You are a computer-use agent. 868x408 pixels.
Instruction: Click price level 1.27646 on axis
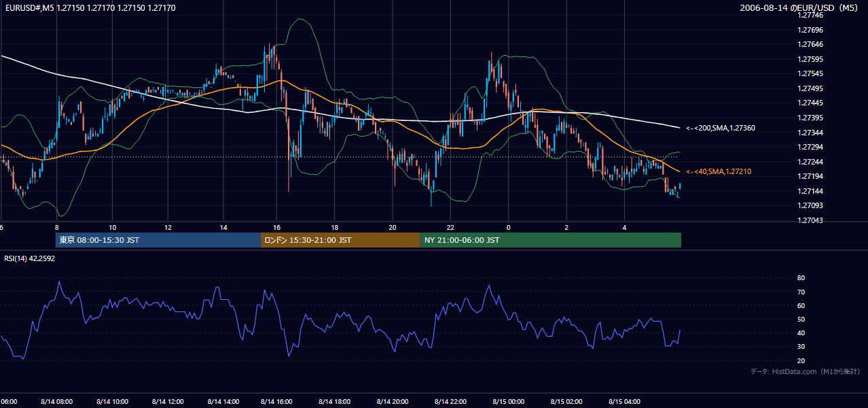810,44
